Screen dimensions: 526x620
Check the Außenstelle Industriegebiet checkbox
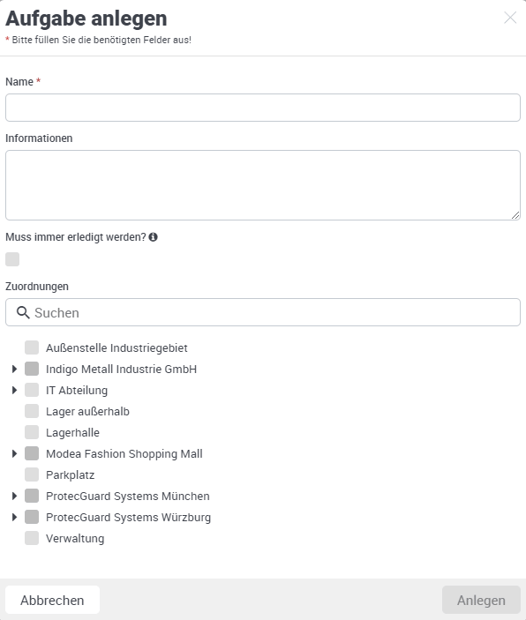click(32, 348)
